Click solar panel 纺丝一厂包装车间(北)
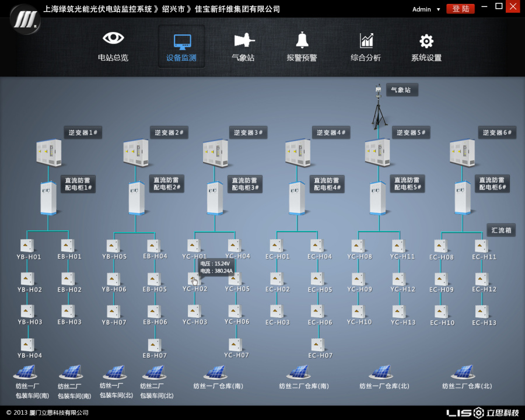 115,372
